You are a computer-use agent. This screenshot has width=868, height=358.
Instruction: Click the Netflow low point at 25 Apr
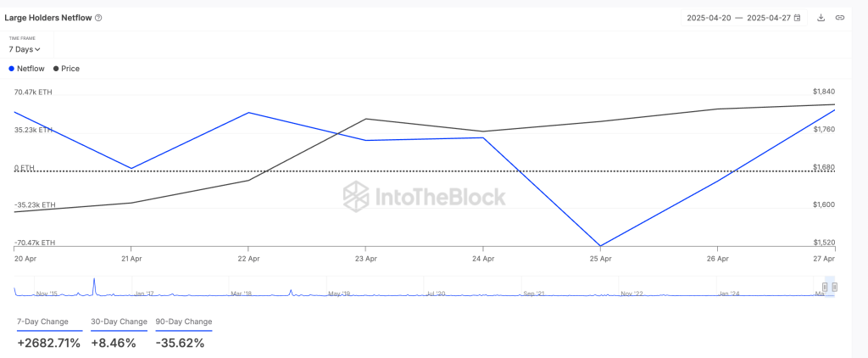click(x=601, y=246)
